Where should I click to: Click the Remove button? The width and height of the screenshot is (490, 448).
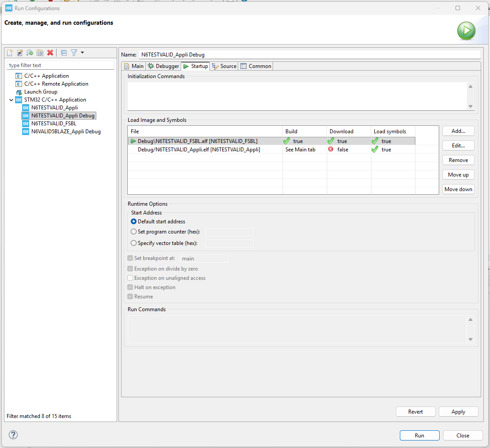pos(458,160)
